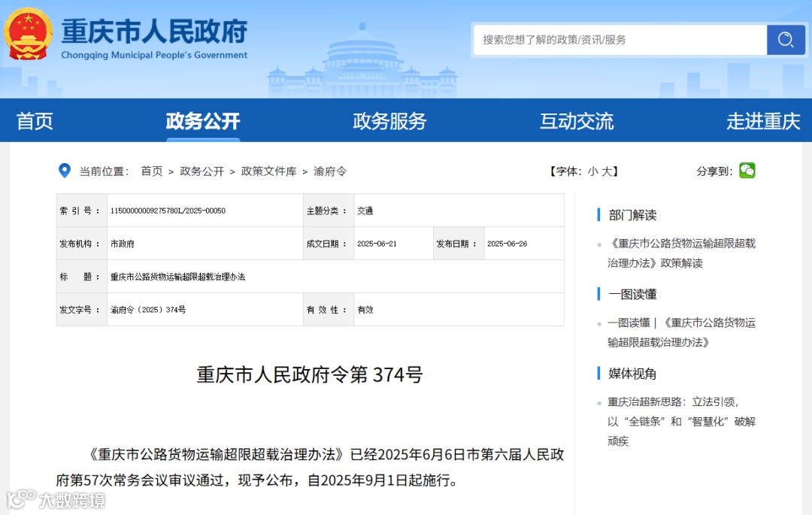Click the 重庆市人民政府 site title
812x515 pixels.
click(x=154, y=32)
